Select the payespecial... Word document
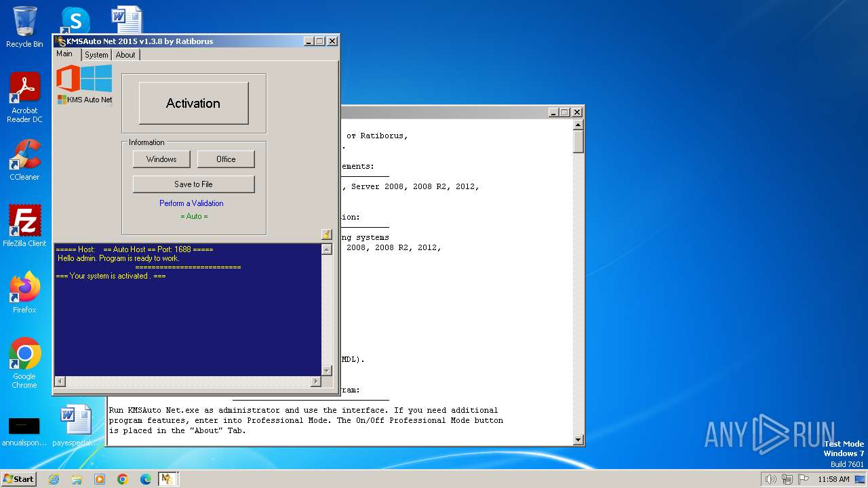Screen dimensions: 868x488 tap(76, 426)
